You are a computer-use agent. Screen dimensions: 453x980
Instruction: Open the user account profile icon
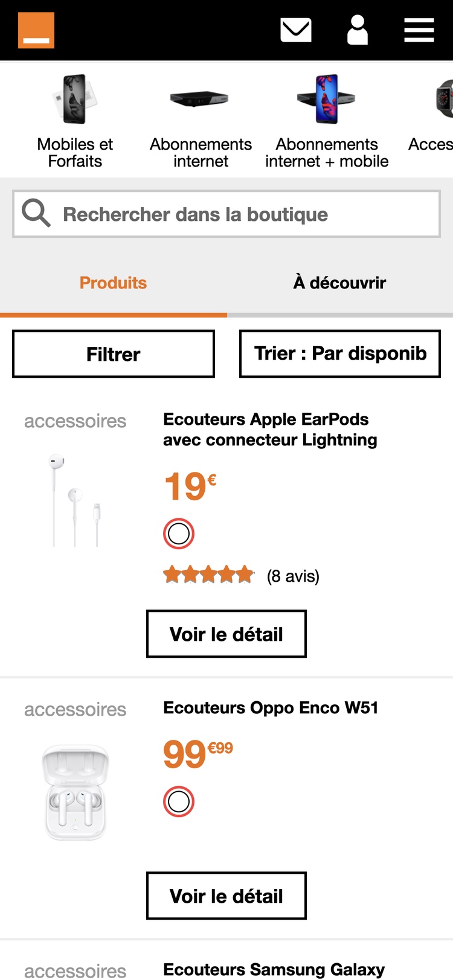coord(358,30)
